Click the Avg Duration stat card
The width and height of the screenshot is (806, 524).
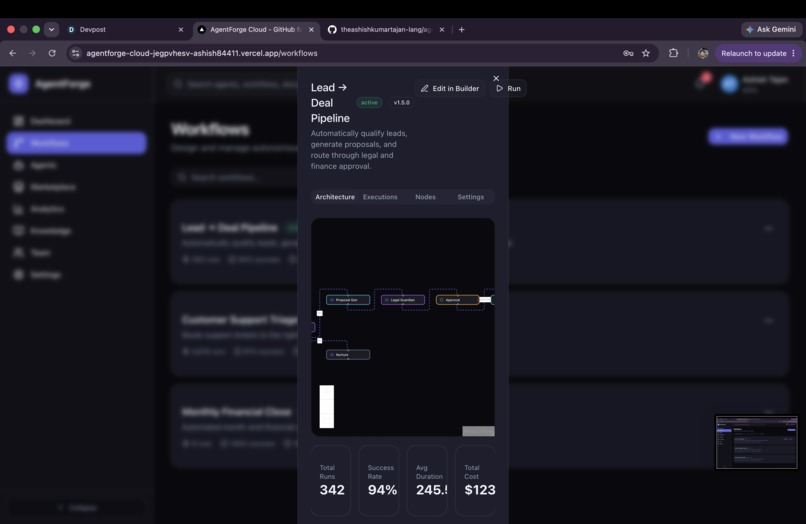(x=427, y=480)
